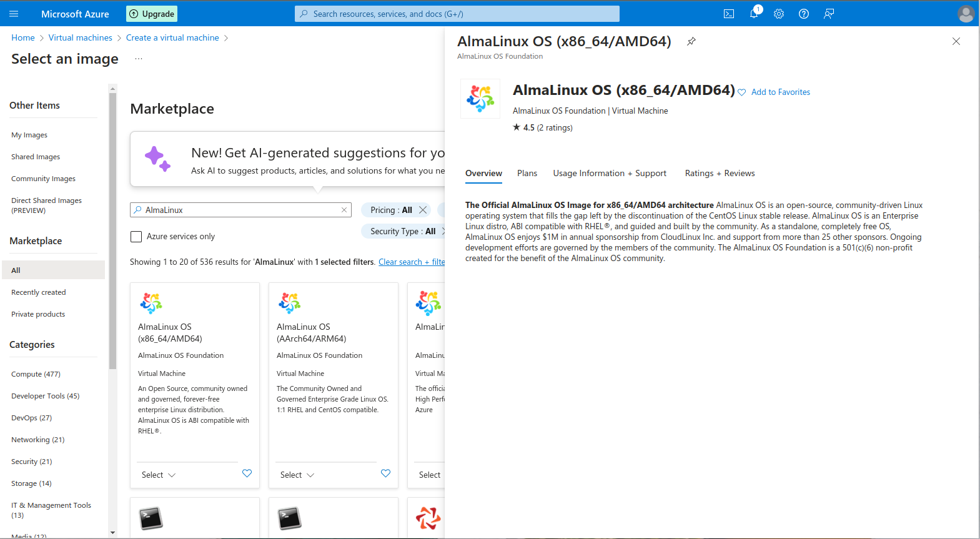Open the account avatar menu

[x=966, y=14]
